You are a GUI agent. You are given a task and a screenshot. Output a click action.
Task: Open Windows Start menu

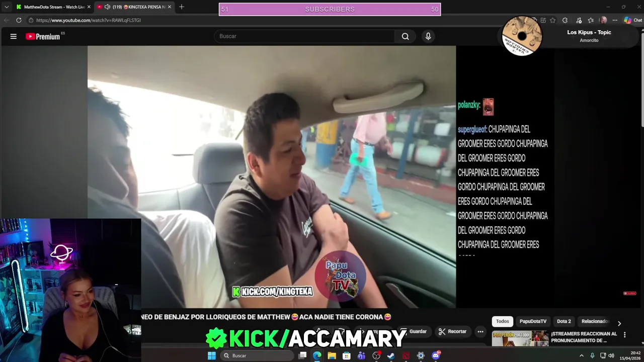pos(212,355)
